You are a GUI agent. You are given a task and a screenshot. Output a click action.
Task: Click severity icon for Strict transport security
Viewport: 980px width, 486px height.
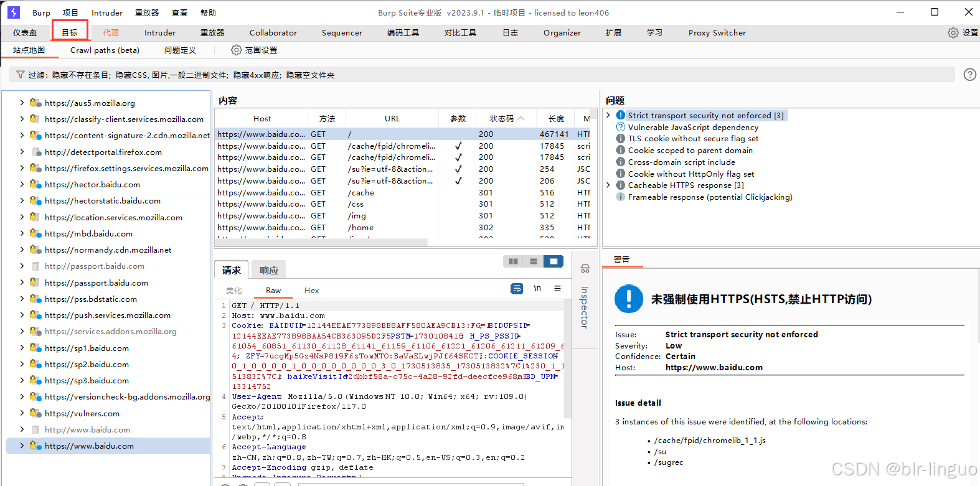[621, 115]
